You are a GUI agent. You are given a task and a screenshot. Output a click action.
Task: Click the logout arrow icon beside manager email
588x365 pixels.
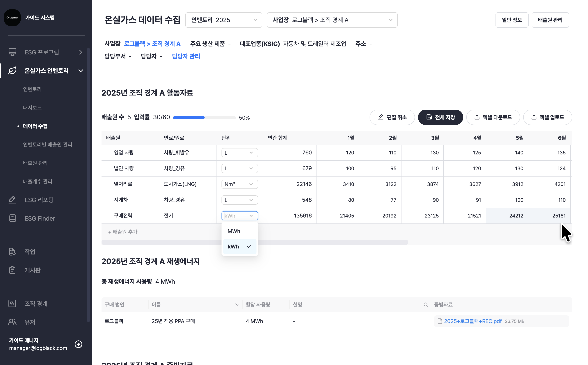point(78,344)
